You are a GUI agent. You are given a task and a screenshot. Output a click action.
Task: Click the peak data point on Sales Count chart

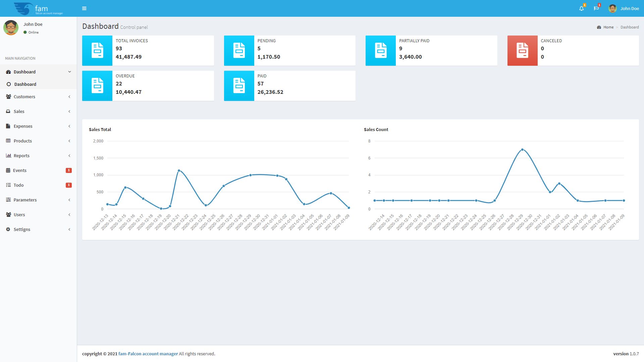[522, 150]
